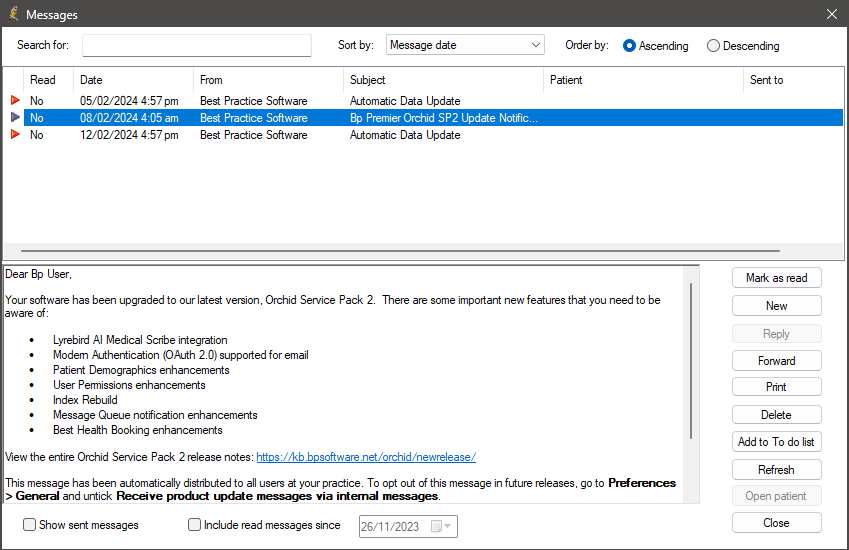This screenshot has height=550, width=849.
Task: Click Automatic Data Update subject in 12/02/2024 row
Action: tap(405, 135)
